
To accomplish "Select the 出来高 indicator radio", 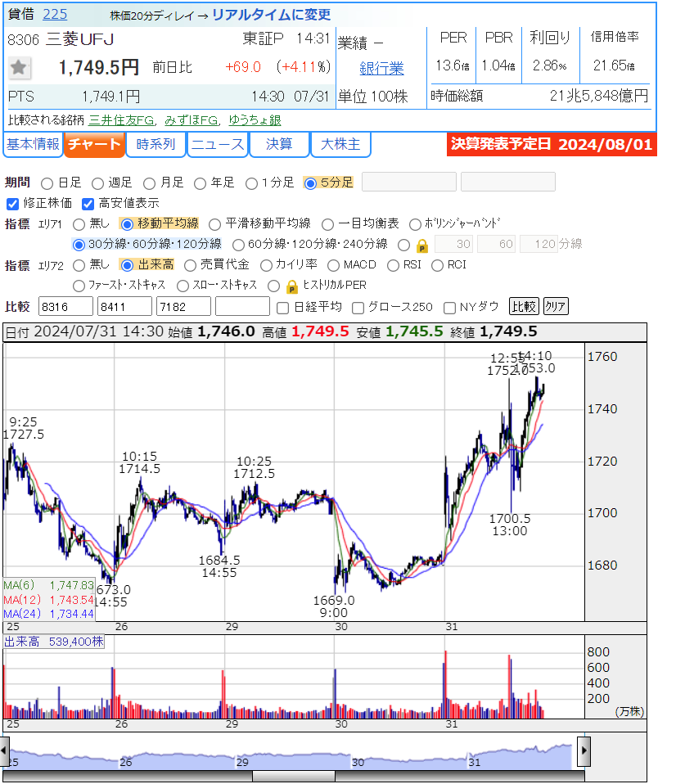I will click(127, 265).
